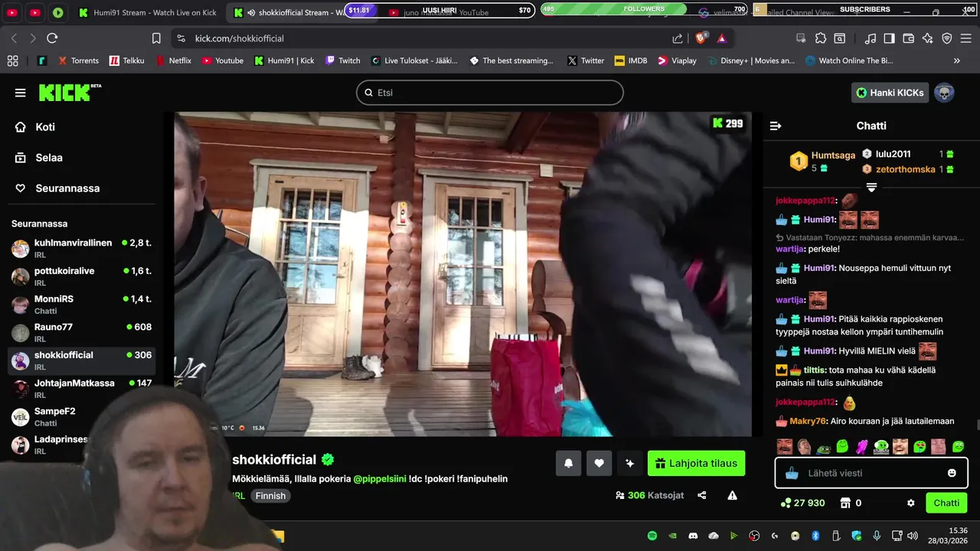Click the warning report triangle icon
Viewport: 980px width, 551px height.
coord(732,495)
